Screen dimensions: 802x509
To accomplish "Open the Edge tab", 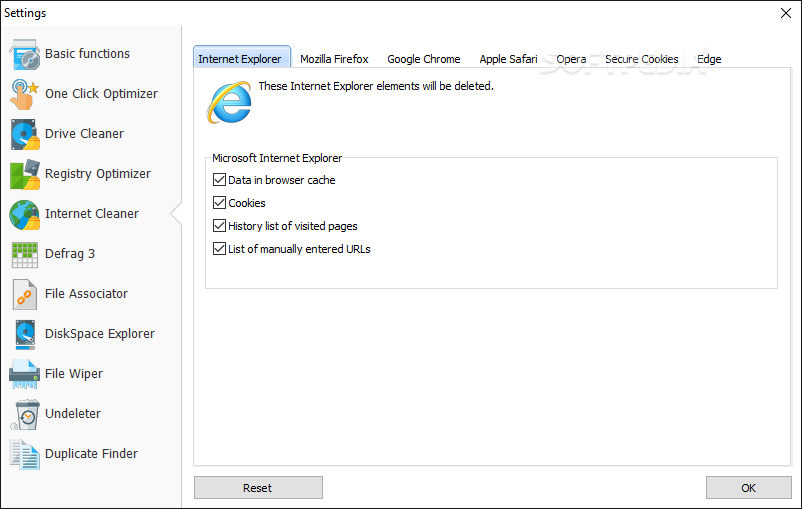I will click(709, 59).
